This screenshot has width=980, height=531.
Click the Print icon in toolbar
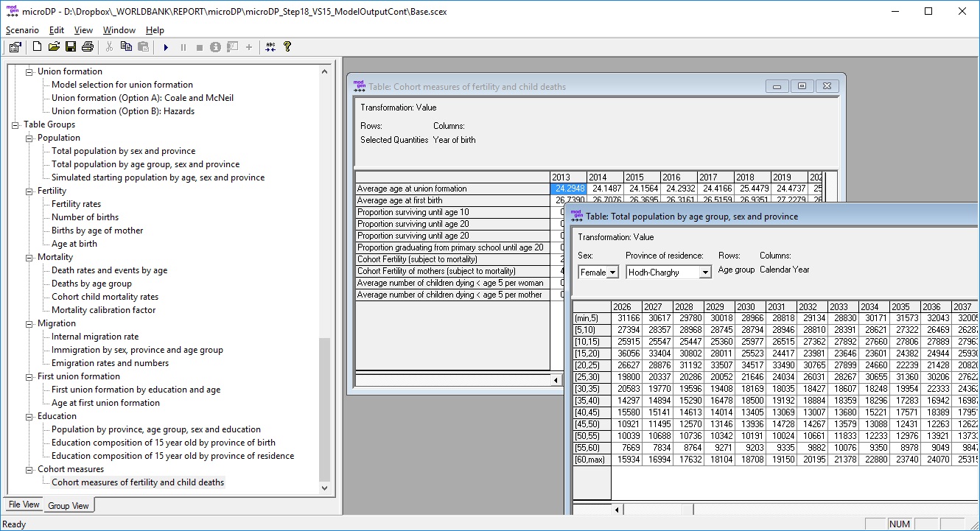click(x=88, y=47)
